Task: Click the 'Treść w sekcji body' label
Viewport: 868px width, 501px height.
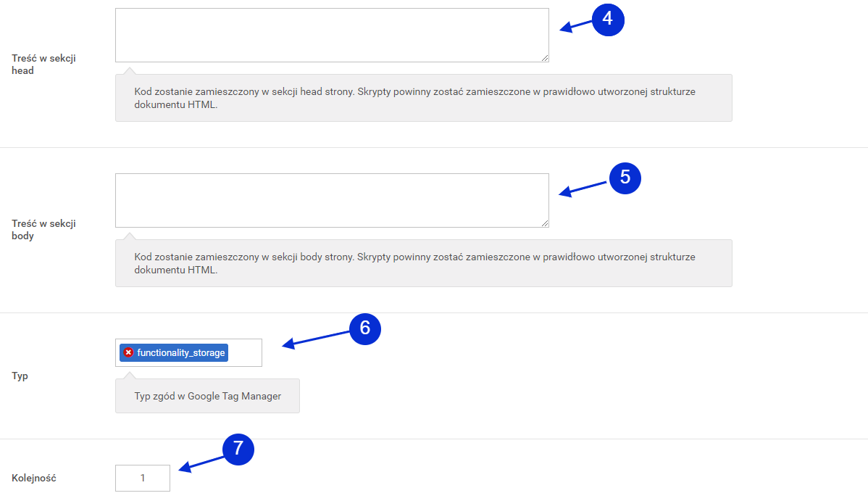Action: click(43, 229)
